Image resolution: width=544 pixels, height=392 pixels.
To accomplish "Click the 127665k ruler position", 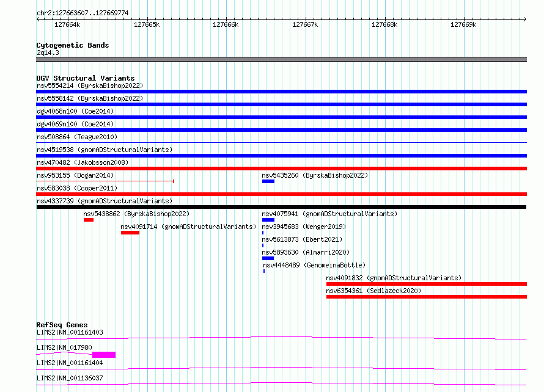I will 147,24.
